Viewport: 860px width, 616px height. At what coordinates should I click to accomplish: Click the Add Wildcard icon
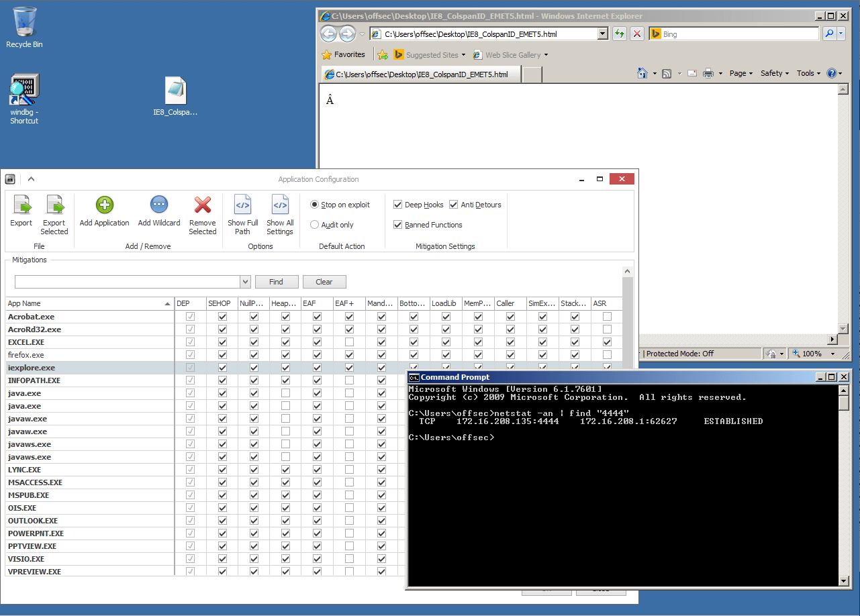[x=159, y=205]
